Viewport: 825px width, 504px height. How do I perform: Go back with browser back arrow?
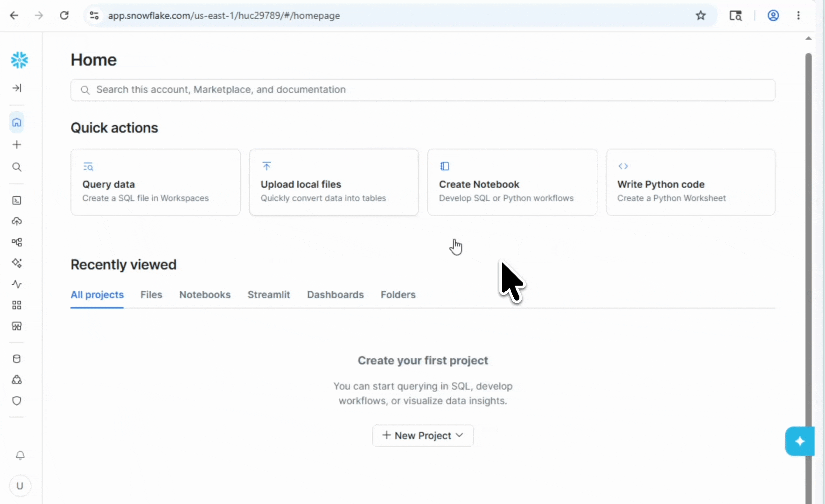coord(14,15)
